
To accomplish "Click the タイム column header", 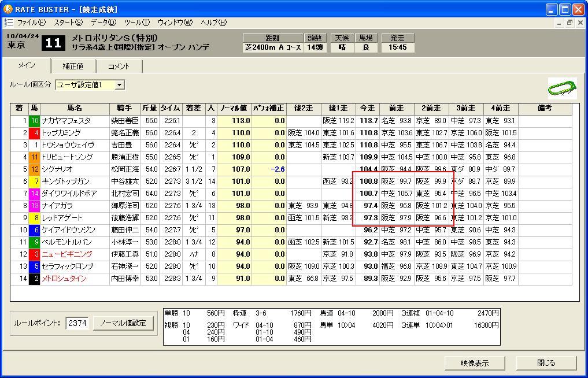I will pos(171,109).
